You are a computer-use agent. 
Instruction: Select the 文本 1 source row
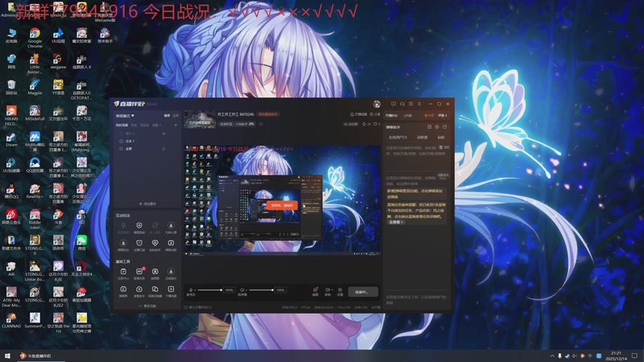coord(147,142)
